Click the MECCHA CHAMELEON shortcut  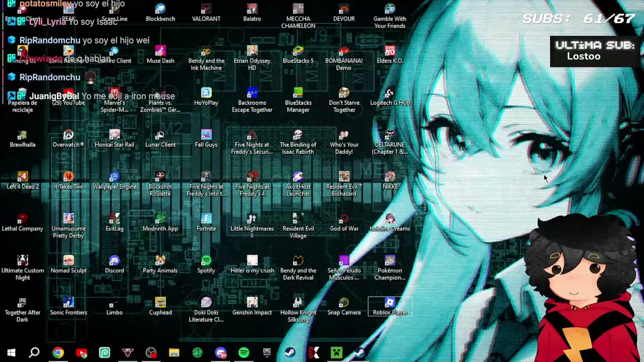(298, 16)
